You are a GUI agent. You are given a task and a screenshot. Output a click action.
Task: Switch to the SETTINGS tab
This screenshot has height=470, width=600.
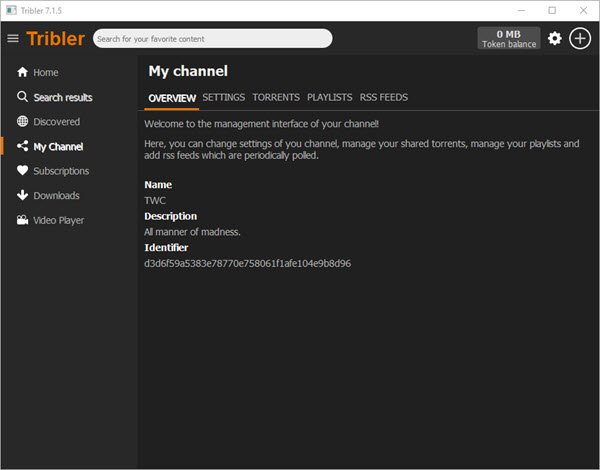click(x=223, y=97)
